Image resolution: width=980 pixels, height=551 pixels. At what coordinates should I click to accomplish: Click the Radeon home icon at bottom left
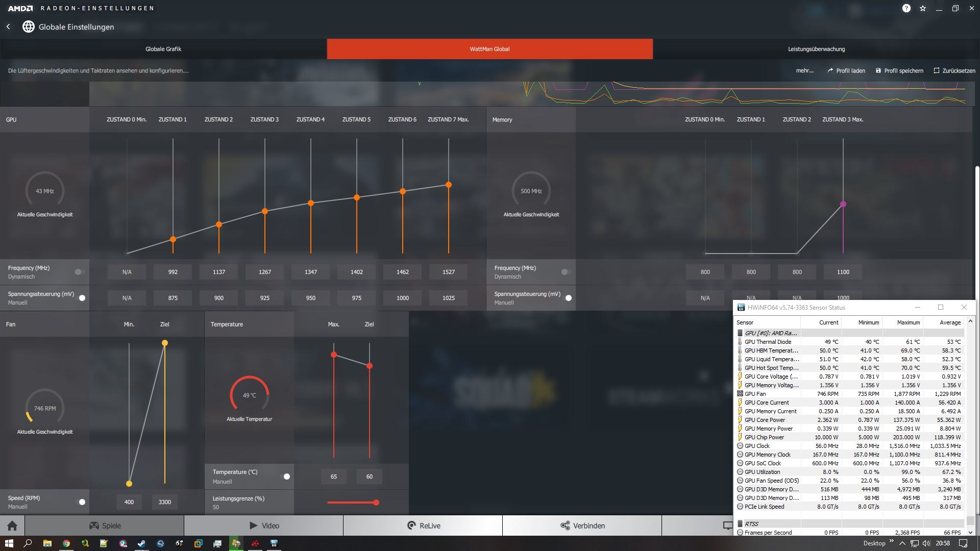[12, 525]
